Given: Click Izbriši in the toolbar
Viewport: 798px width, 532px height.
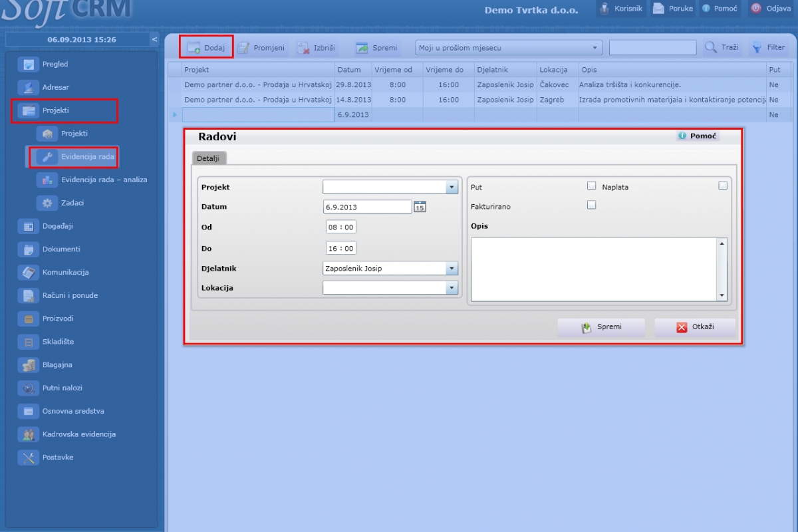Looking at the screenshot, I should coord(317,48).
